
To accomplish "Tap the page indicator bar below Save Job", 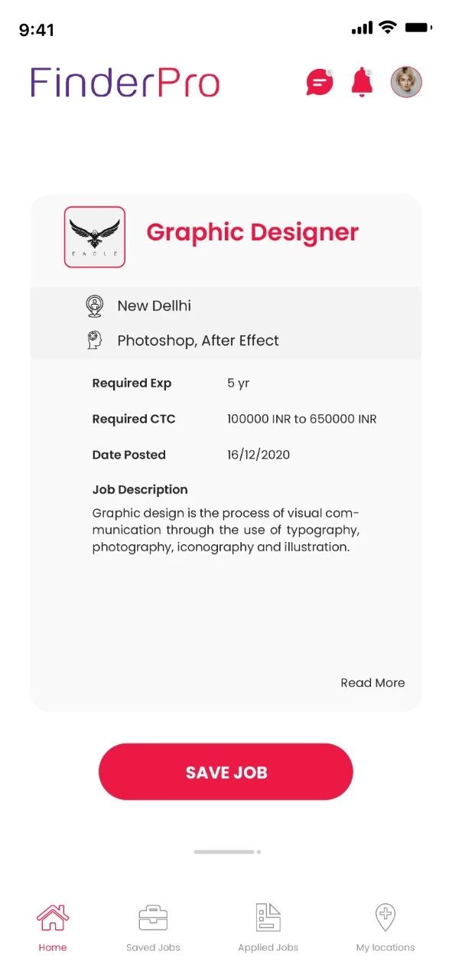I will point(224,851).
